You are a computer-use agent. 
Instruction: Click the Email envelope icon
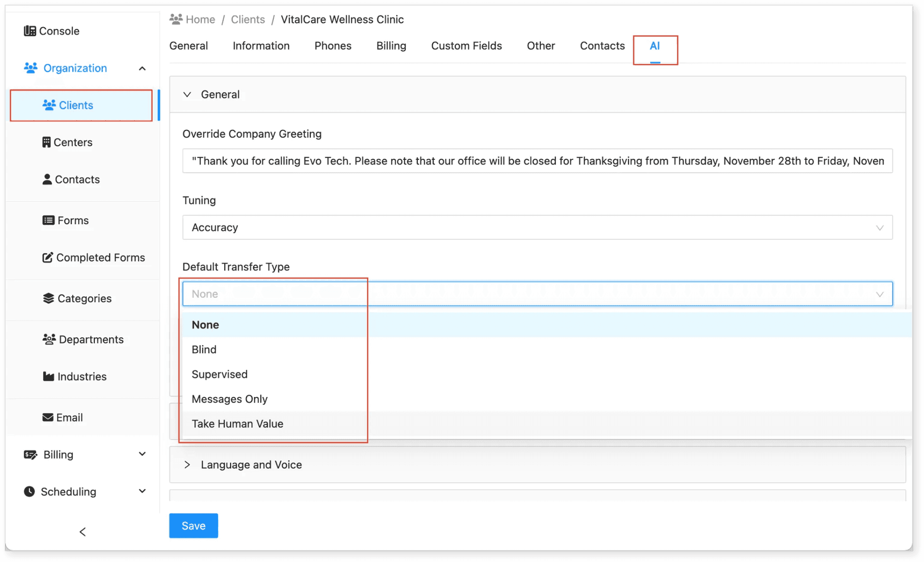click(48, 417)
